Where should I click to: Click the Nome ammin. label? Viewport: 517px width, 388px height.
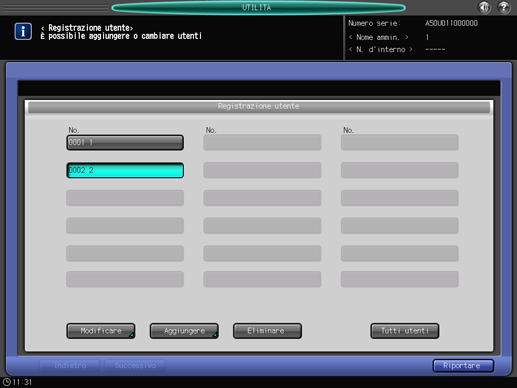coord(378,37)
